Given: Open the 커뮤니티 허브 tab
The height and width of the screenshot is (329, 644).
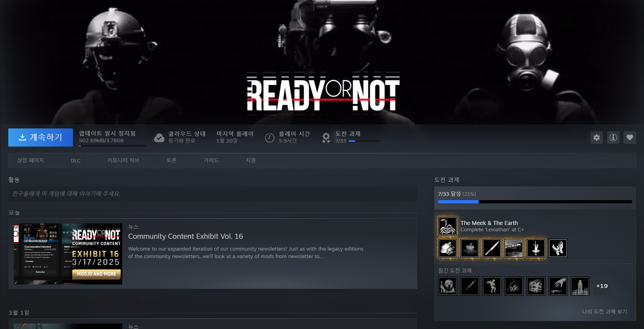Looking at the screenshot, I should coord(123,160).
